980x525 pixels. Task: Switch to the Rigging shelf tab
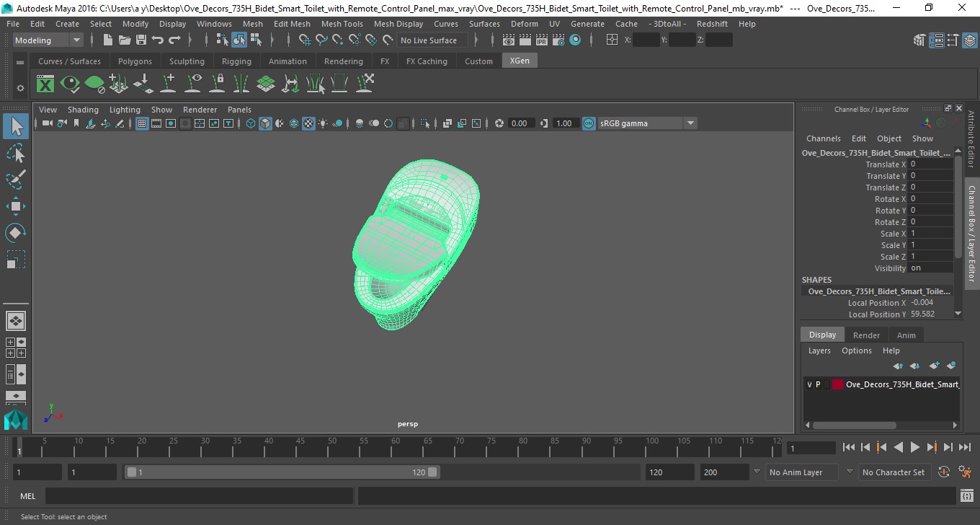[236, 61]
